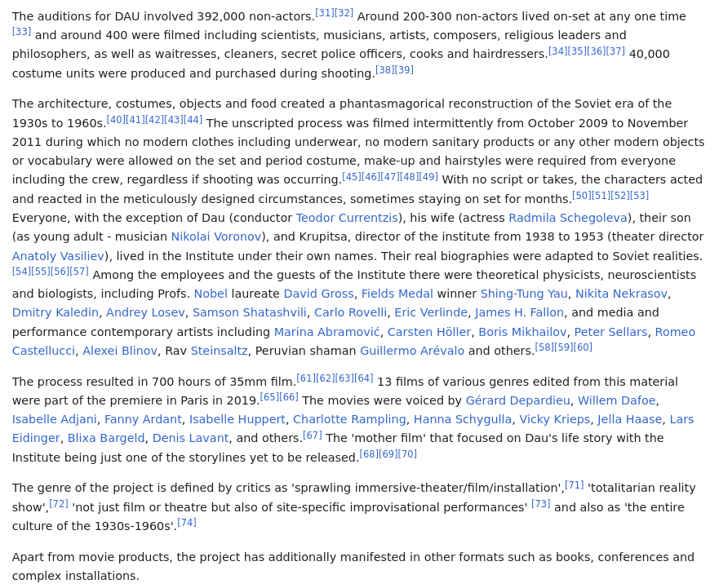Follow the Nikolai Voronov link

coord(216,237)
